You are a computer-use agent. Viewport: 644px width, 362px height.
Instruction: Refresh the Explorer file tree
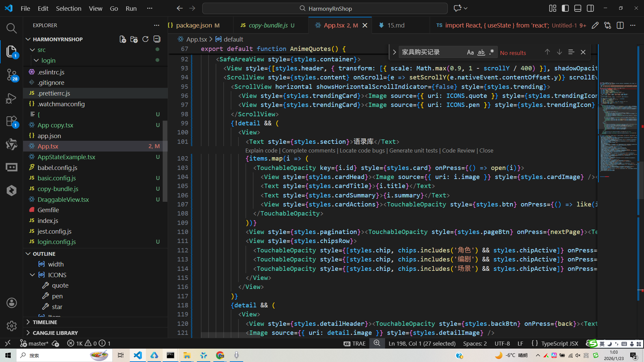145,39
